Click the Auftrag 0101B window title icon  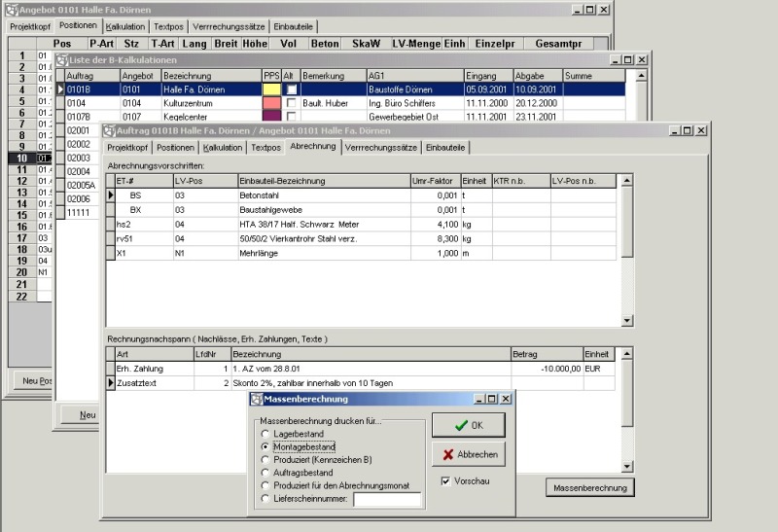109,131
